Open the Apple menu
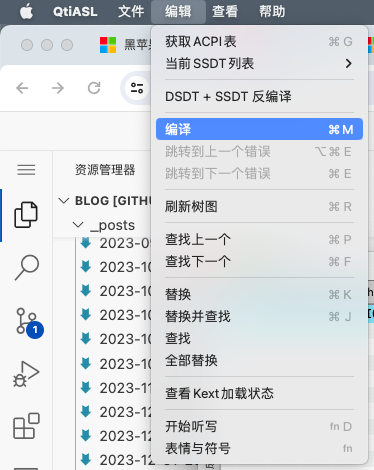The width and height of the screenshot is (374, 470). click(26, 12)
